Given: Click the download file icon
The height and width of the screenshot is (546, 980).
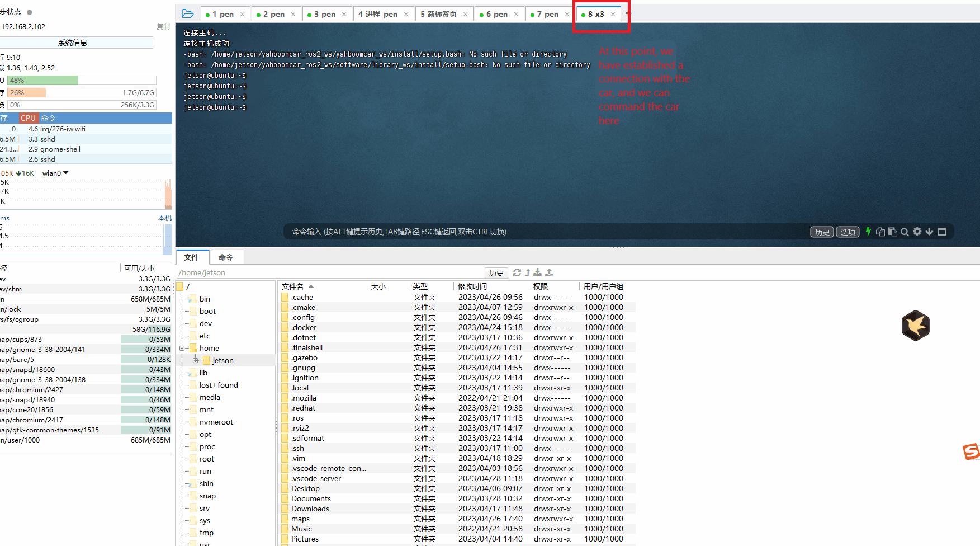Looking at the screenshot, I should [537, 272].
